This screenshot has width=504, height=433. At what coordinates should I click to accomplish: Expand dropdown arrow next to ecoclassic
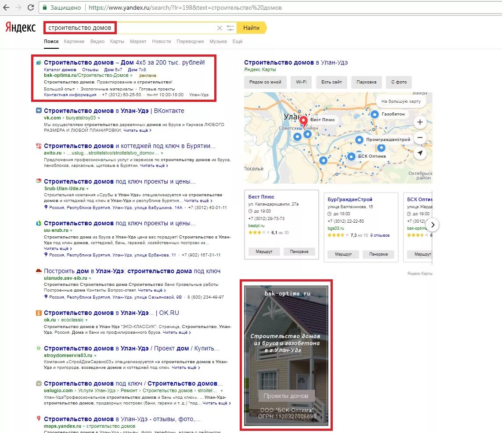[86, 320]
